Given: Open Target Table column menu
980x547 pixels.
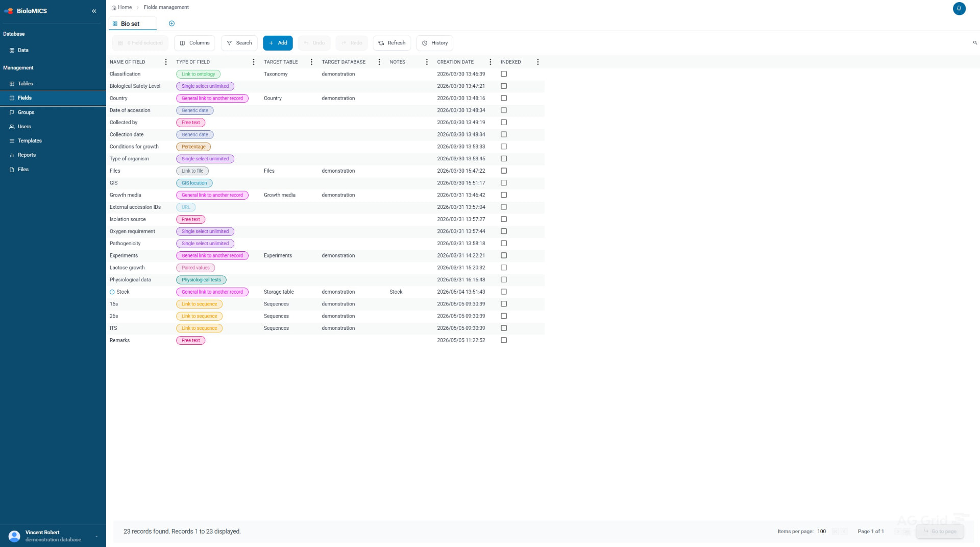Looking at the screenshot, I should 311,62.
